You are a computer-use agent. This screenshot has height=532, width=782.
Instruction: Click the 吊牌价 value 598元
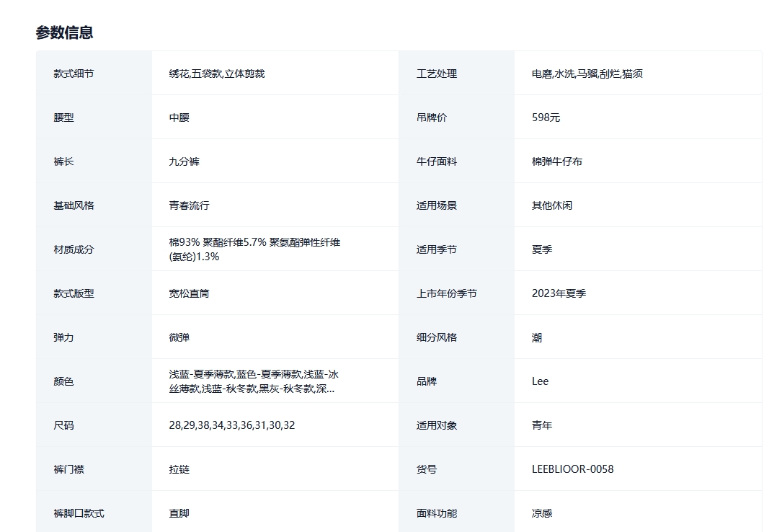coord(546,118)
